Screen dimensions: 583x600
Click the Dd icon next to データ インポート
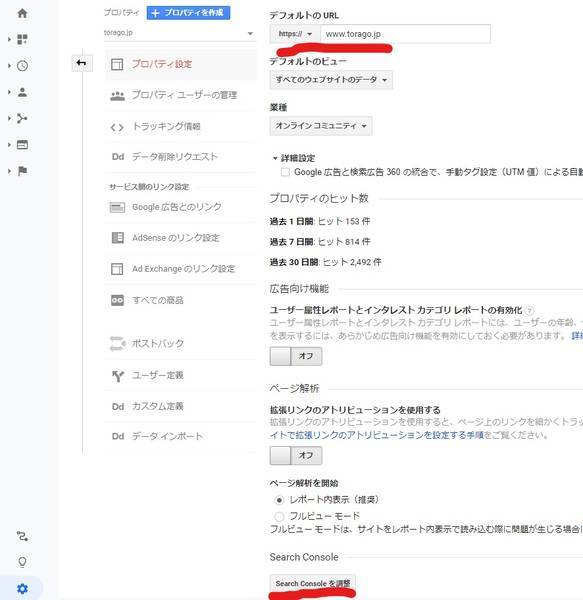click(x=118, y=436)
